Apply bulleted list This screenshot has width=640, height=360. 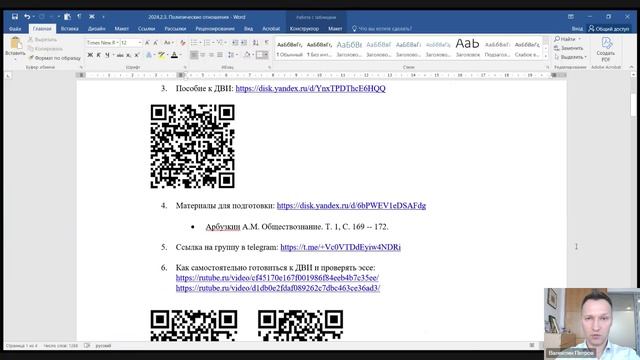click(194, 42)
